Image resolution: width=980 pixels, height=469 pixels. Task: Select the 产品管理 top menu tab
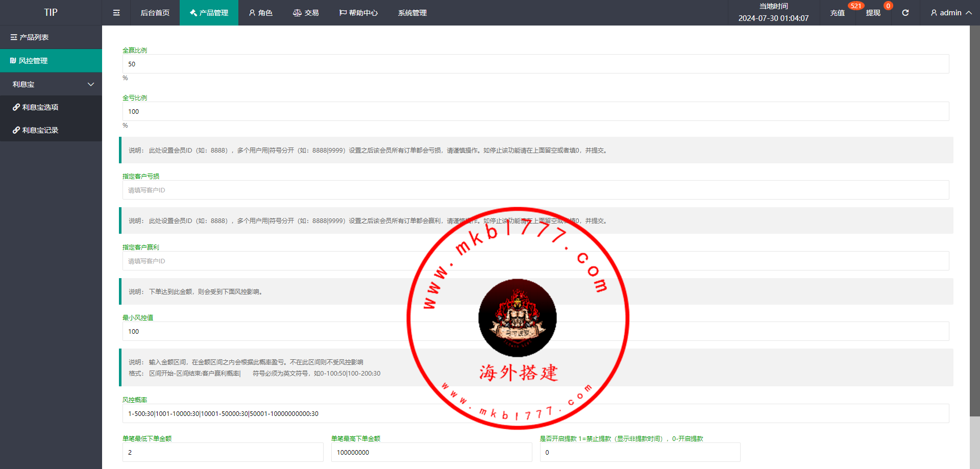click(209, 13)
